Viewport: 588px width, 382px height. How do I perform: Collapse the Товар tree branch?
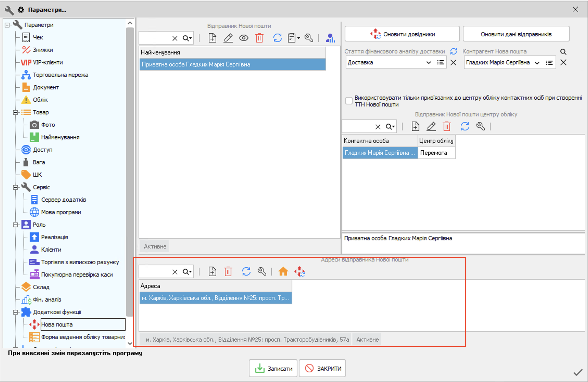15,112
